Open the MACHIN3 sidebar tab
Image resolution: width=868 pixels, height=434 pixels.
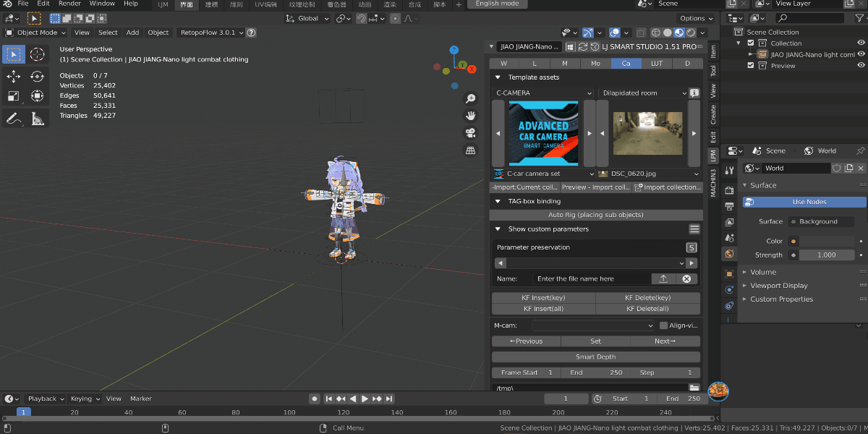(713, 182)
